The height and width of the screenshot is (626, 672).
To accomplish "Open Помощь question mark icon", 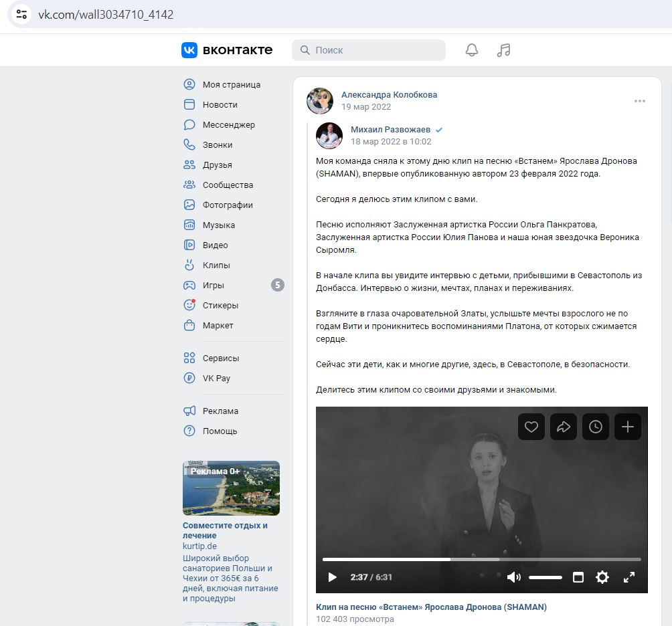I will [x=189, y=431].
